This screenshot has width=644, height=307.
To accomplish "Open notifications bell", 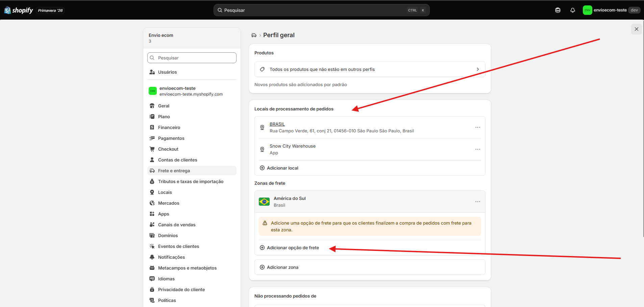I will click(573, 10).
